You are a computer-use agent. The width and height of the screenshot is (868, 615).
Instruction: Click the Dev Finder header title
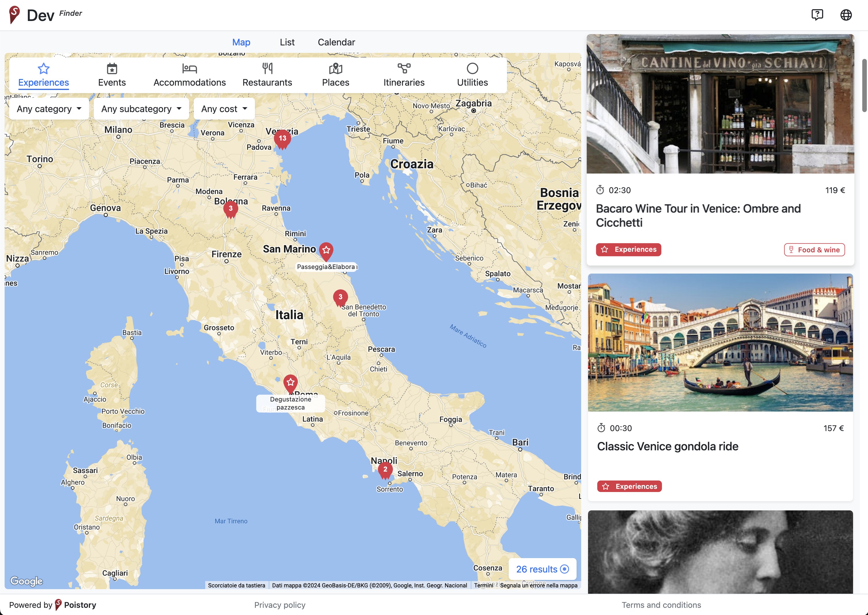(x=54, y=15)
